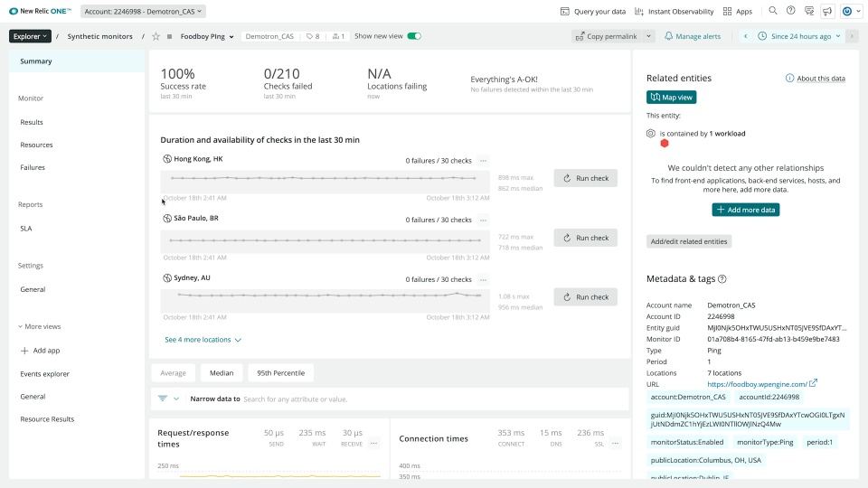Screen dimensions: 868x488
Task: Open the feedback chat icon
Action: [809, 11]
